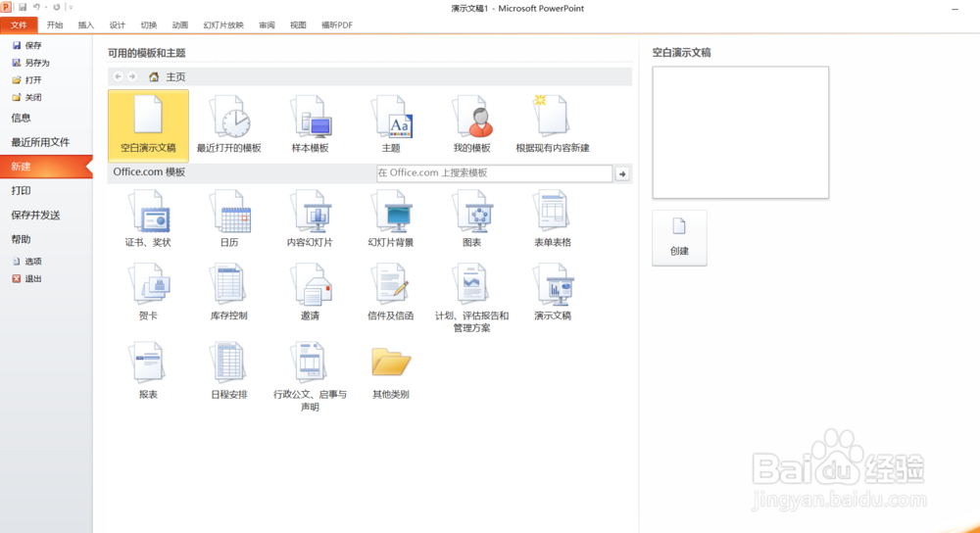Open the 内容幻灯片 content slides category
The height and width of the screenshot is (533, 980).
pyautogui.click(x=310, y=219)
